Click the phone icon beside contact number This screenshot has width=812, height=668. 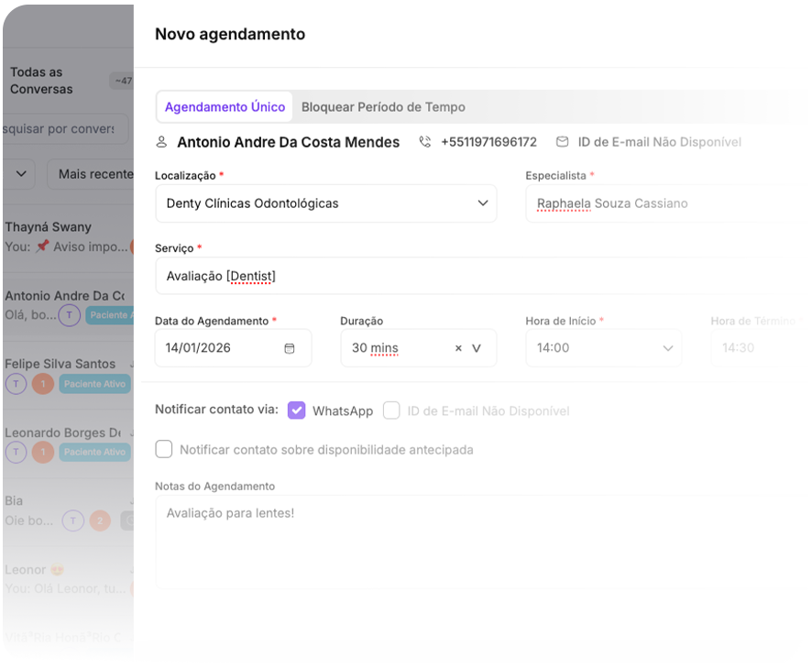[425, 142]
